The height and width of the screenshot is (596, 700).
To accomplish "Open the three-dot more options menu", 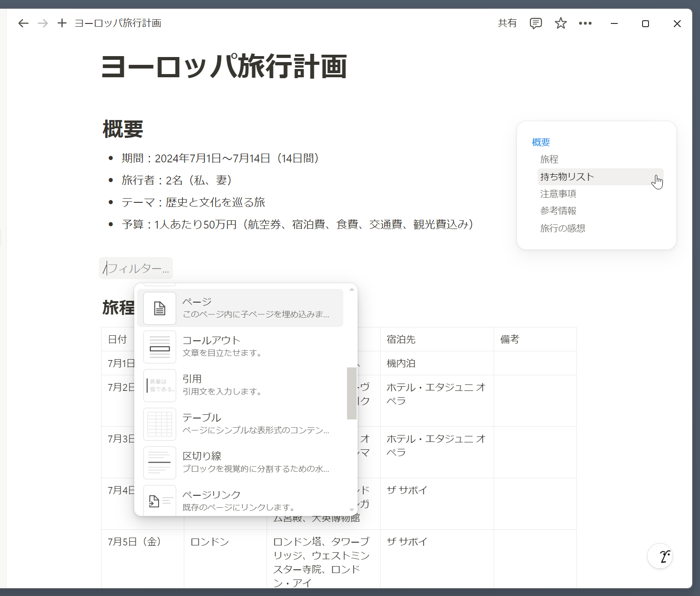I will 585,23.
